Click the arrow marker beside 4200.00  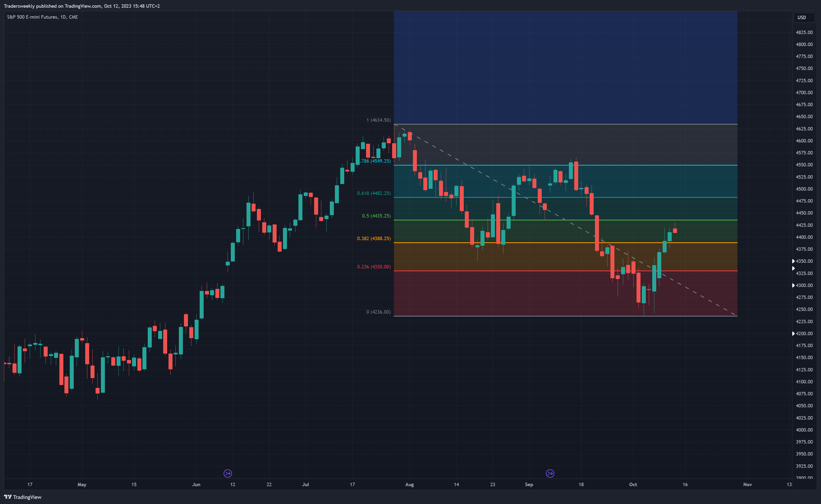[793, 333]
